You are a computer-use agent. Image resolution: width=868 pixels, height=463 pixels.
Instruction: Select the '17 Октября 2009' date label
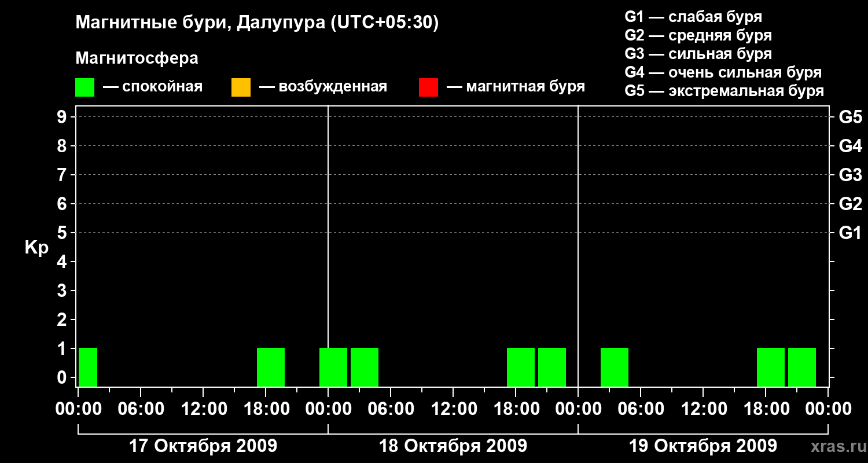[203, 446]
